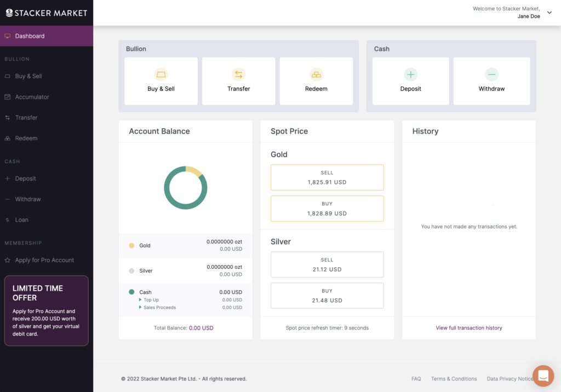Image resolution: width=561 pixels, height=392 pixels.
Task: Click the Accumulator sidebar icon
Action: click(7, 97)
